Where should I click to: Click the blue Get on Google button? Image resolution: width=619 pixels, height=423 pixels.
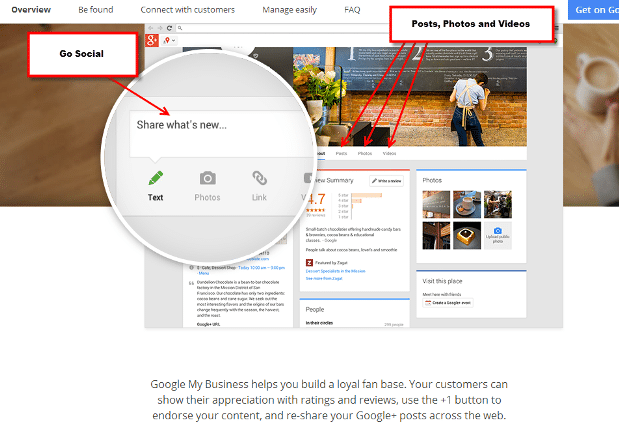pyautogui.click(x=593, y=10)
